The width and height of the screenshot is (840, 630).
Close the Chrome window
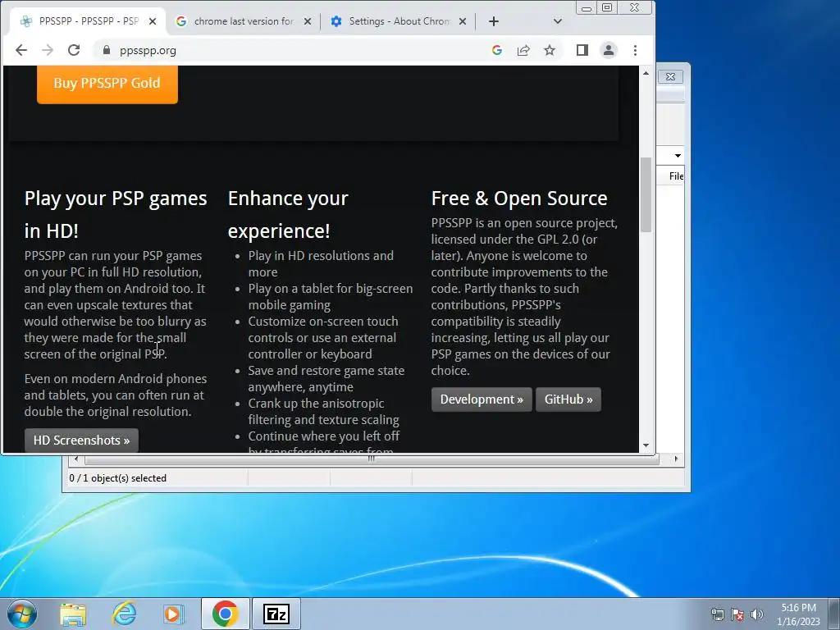pos(635,8)
